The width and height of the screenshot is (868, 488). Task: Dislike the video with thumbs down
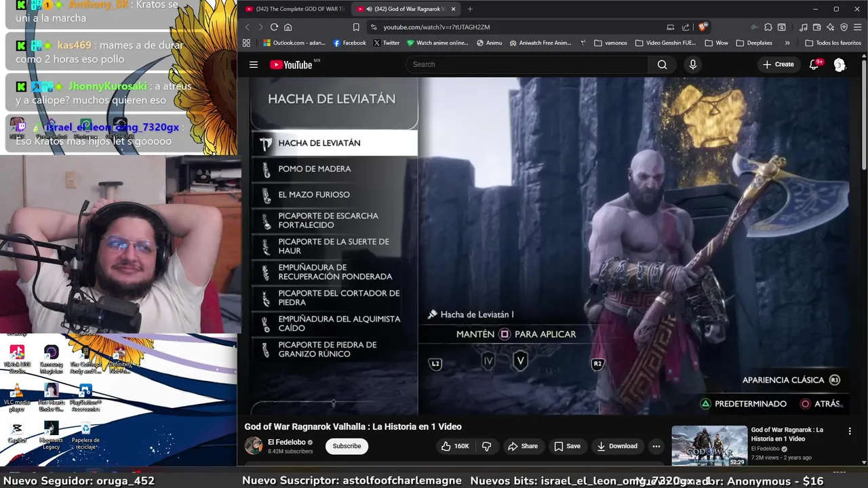[x=486, y=446]
